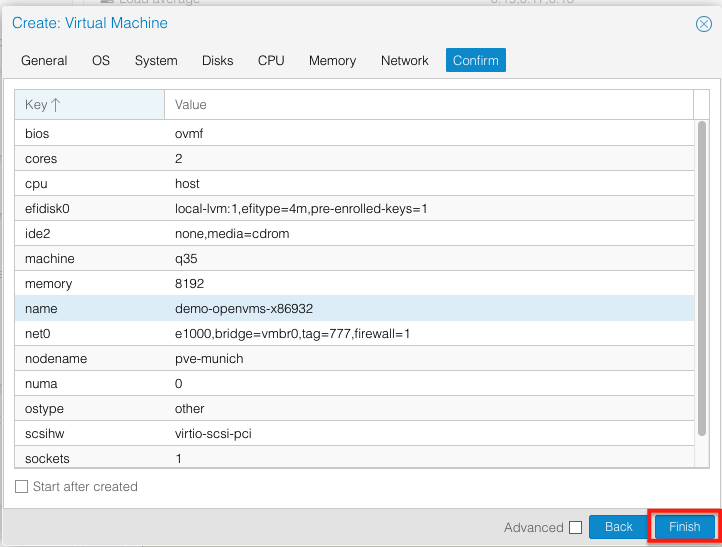Close the Create Virtual Machine dialog

click(x=703, y=24)
